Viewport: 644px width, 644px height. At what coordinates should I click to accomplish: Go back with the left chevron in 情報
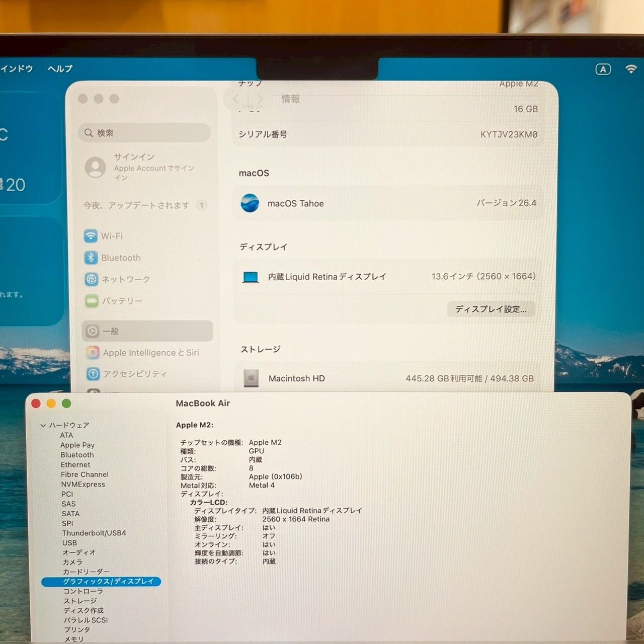pos(236,99)
